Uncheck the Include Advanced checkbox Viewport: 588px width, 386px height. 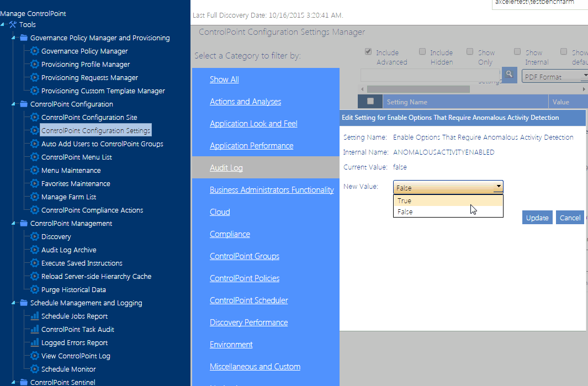(x=368, y=51)
